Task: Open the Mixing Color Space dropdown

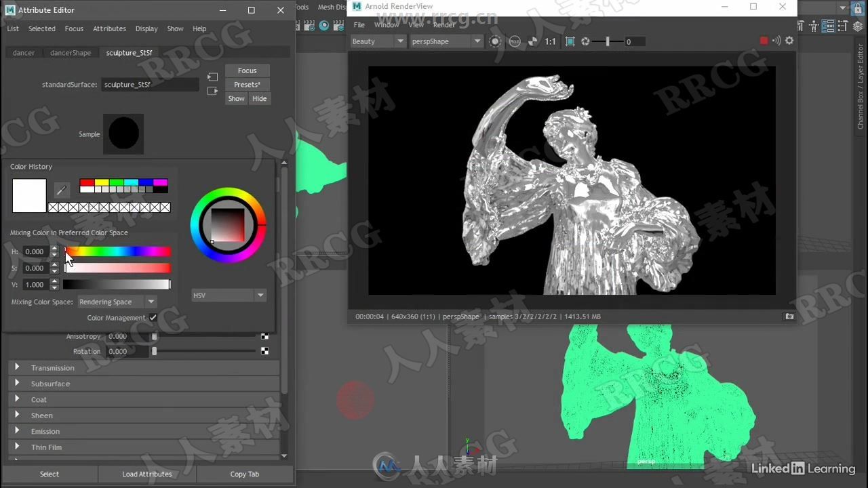Action: [117, 302]
